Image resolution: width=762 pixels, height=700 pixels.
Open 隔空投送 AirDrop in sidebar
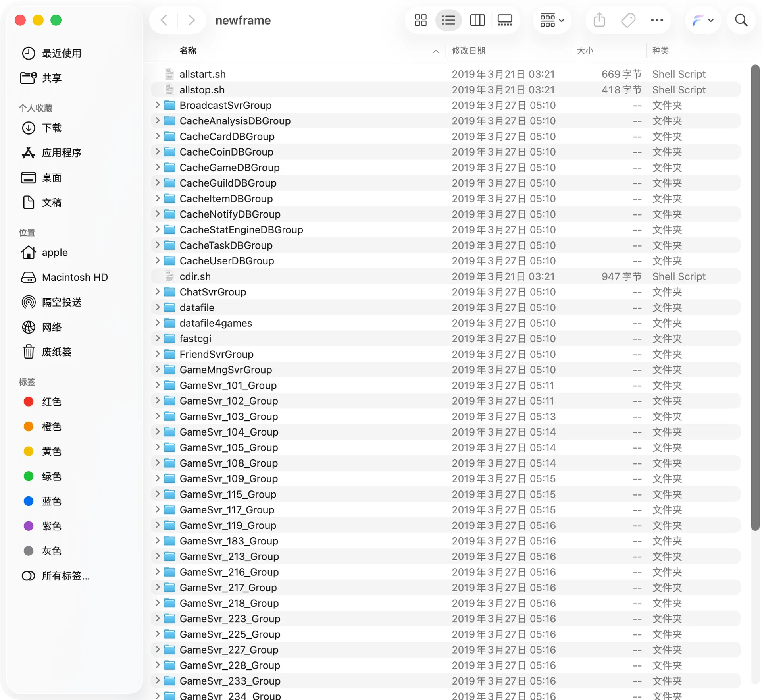[52, 302]
